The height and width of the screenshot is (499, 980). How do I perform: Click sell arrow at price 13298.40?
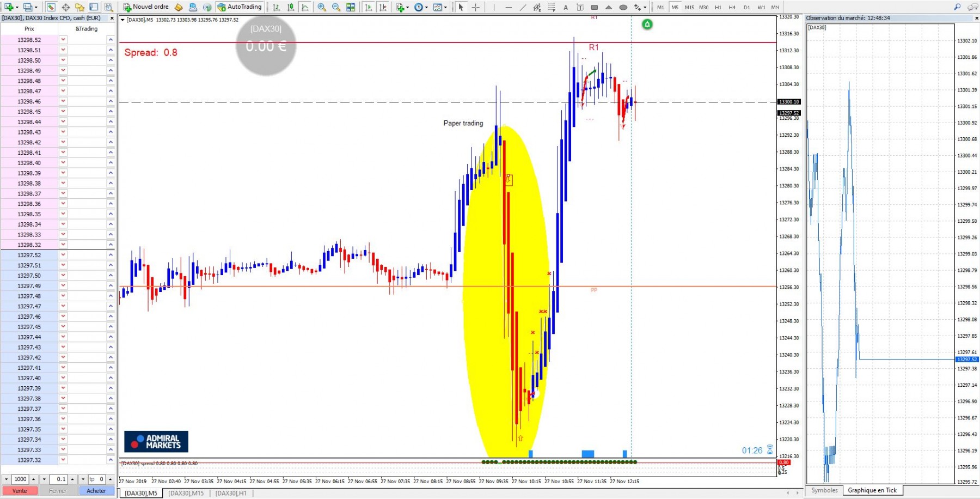coord(63,163)
